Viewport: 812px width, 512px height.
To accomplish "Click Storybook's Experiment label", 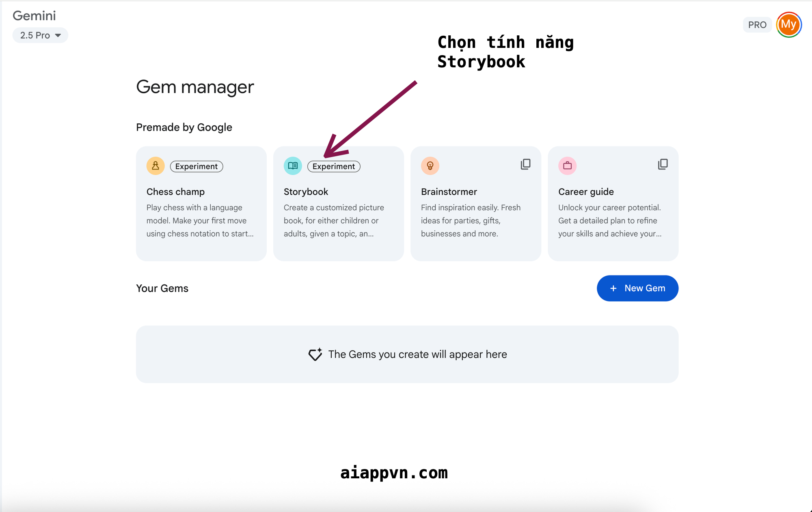I will [334, 166].
